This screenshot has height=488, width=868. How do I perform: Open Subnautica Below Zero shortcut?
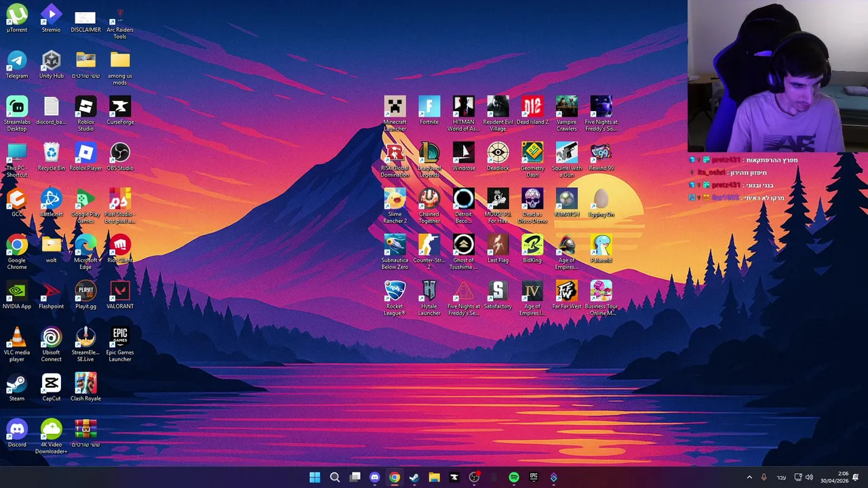coord(395,252)
